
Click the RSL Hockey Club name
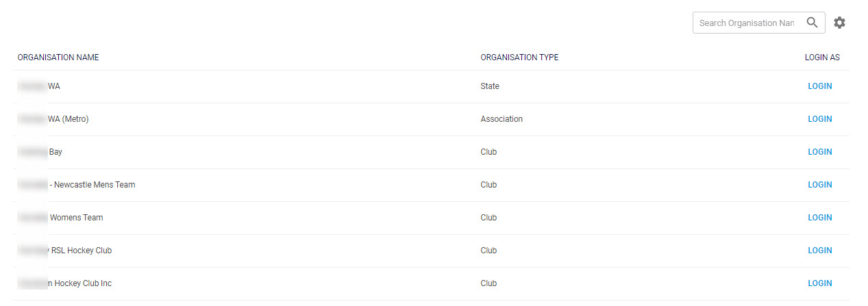(x=81, y=251)
